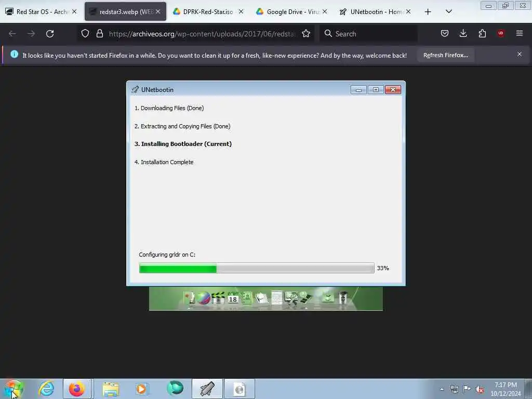Click the UNetbootin title bar rocket icon
This screenshot has height=399, width=532.
click(135, 89)
